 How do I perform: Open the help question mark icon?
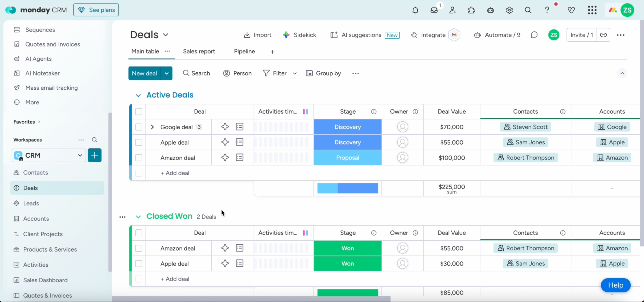tap(547, 10)
